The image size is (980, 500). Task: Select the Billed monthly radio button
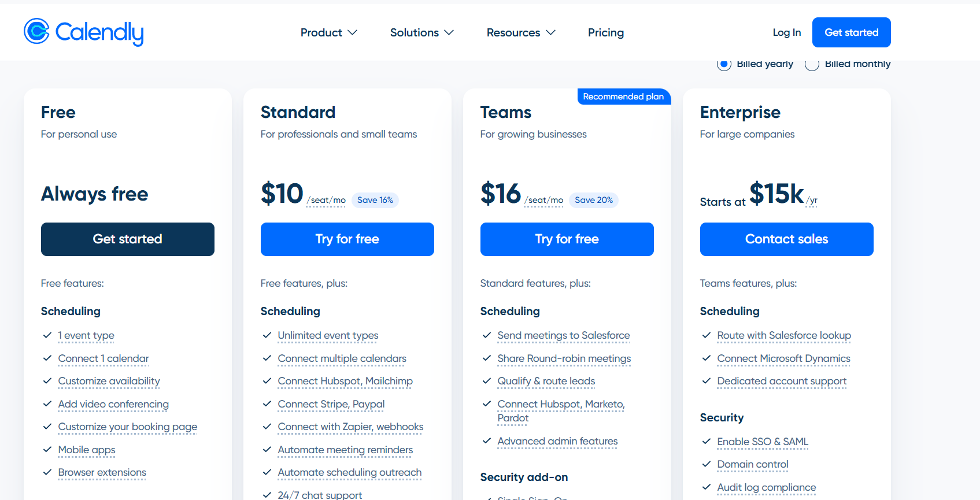click(812, 64)
